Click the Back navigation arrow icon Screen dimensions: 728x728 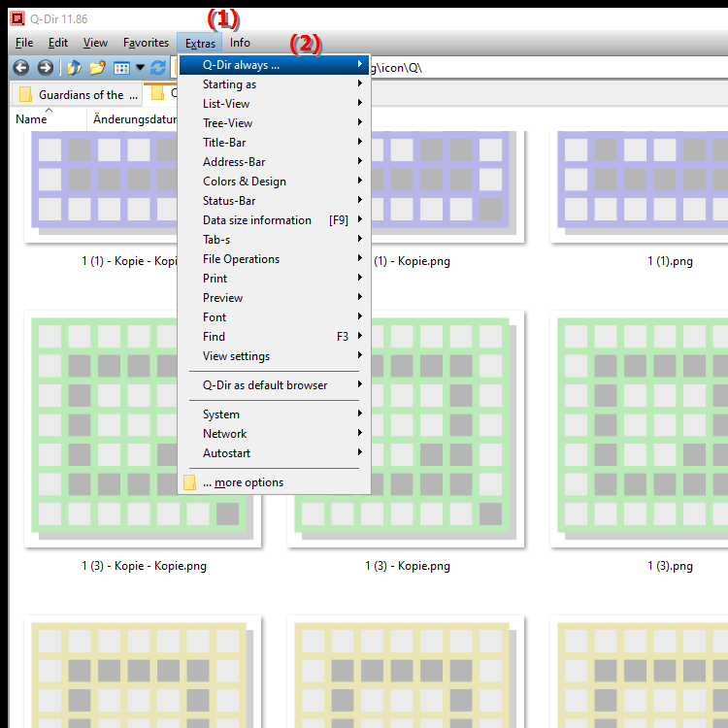pyautogui.click(x=21, y=68)
